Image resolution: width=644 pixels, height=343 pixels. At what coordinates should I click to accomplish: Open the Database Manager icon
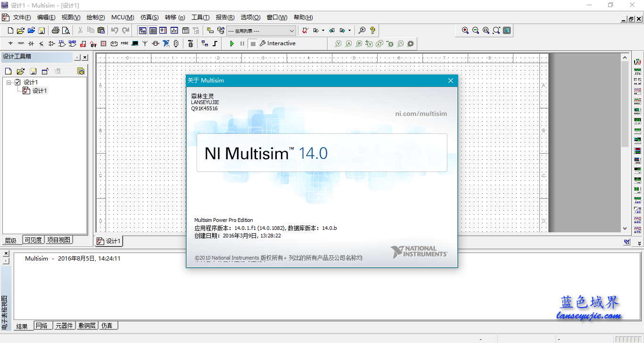221,31
